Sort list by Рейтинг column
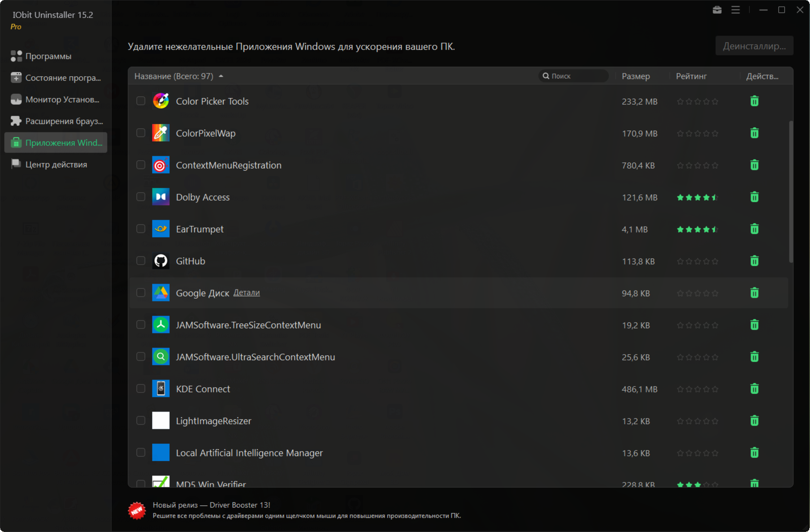Image resolution: width=810 pixels, height=532 pixels. (x=691, y=76)
